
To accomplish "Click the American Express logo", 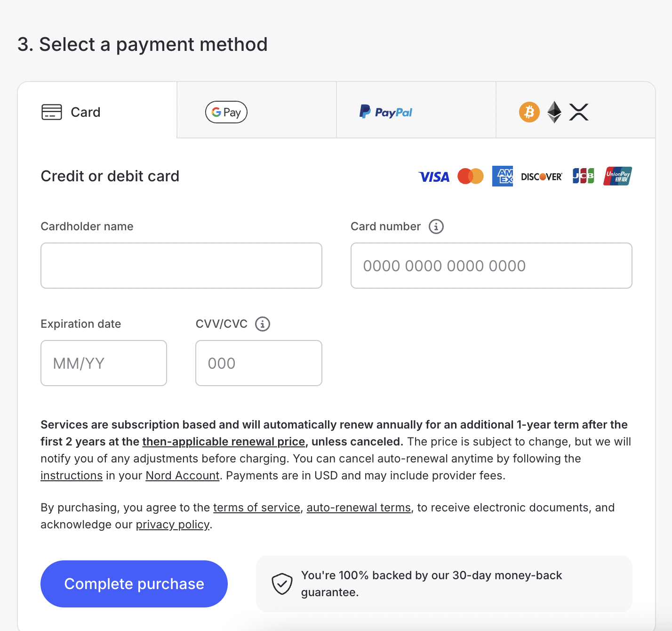I will coord(503,176).
